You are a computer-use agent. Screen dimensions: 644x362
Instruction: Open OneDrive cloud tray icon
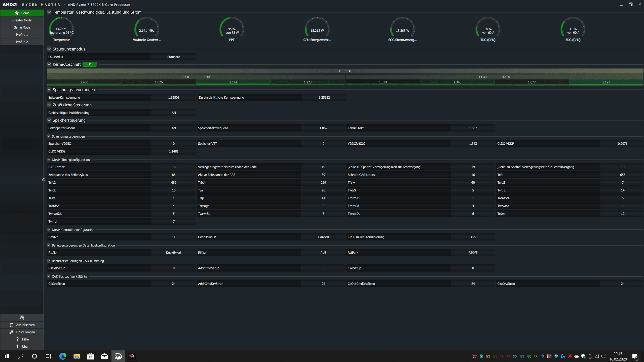[577, 356]
